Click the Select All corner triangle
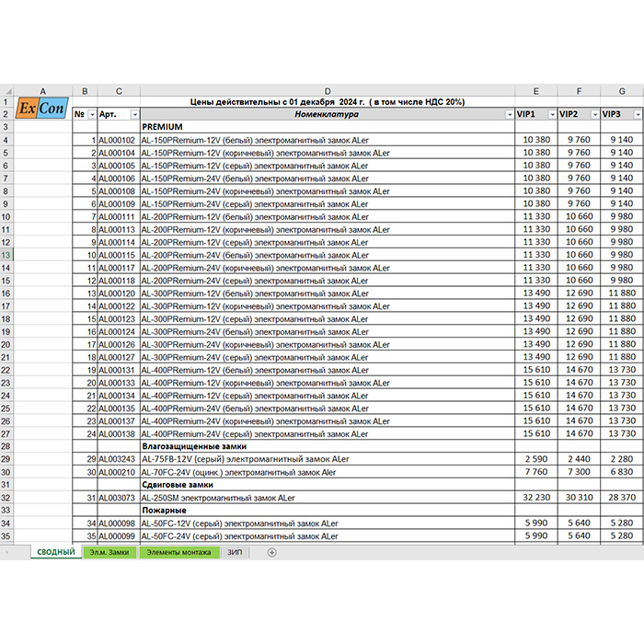Image resolution: width=644 pixels, height=644 pixels. tap(8, 91)
